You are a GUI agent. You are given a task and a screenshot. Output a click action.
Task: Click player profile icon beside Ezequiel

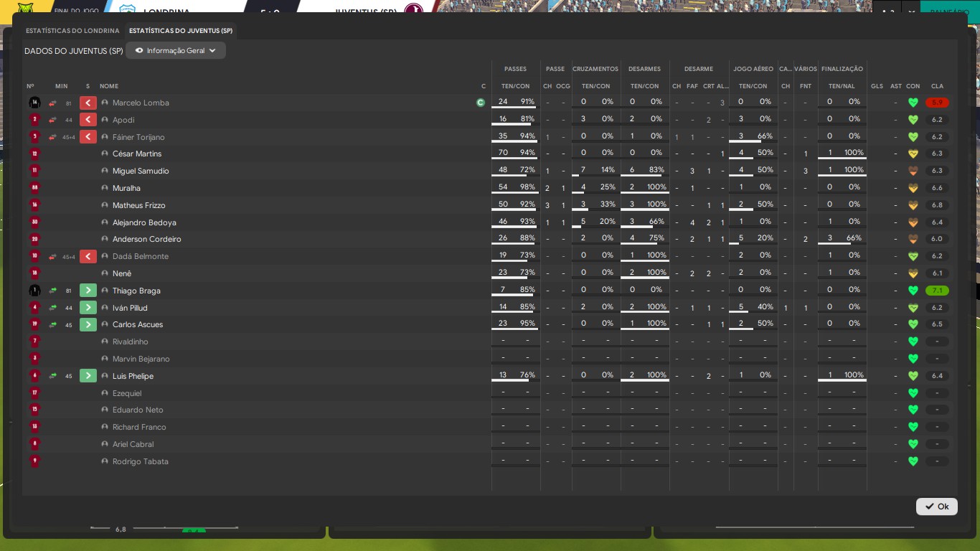105,393
